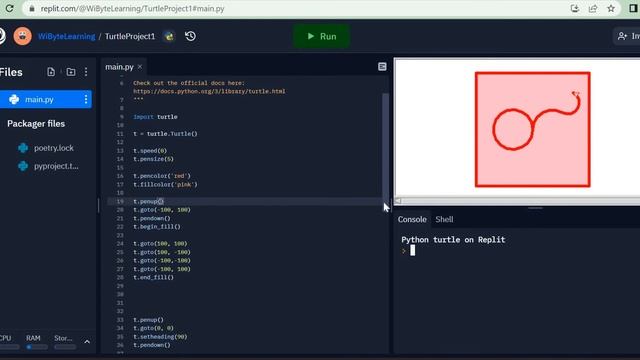Open poetry.lock in Packager files
The image size is (640, 360).
[54, 148]
